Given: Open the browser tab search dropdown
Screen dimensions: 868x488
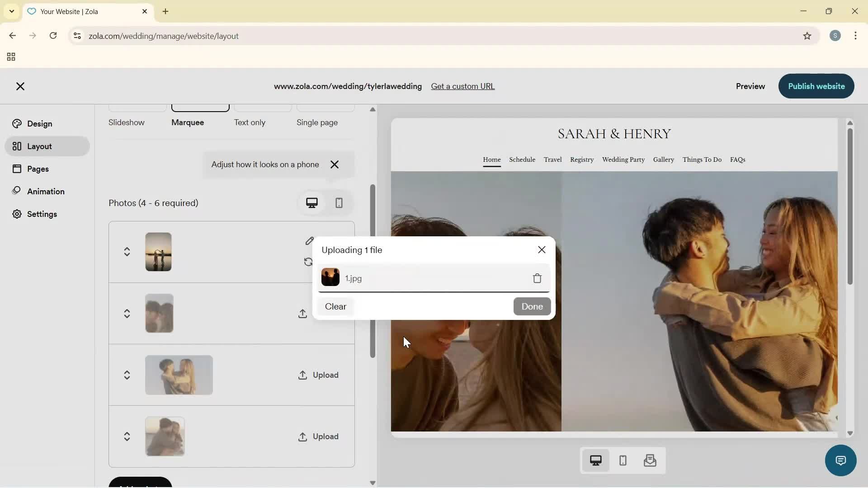Looking at the screenshot, I should [x=11, y=11].
